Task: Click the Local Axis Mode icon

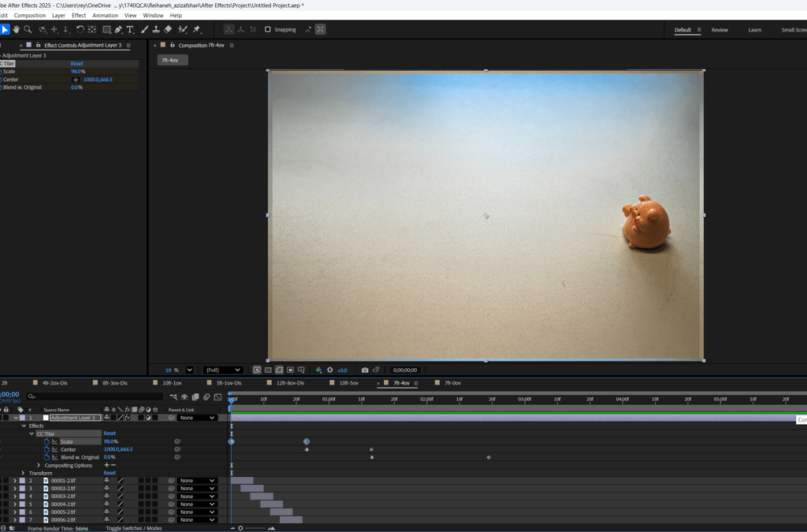Action: [229, 29]
